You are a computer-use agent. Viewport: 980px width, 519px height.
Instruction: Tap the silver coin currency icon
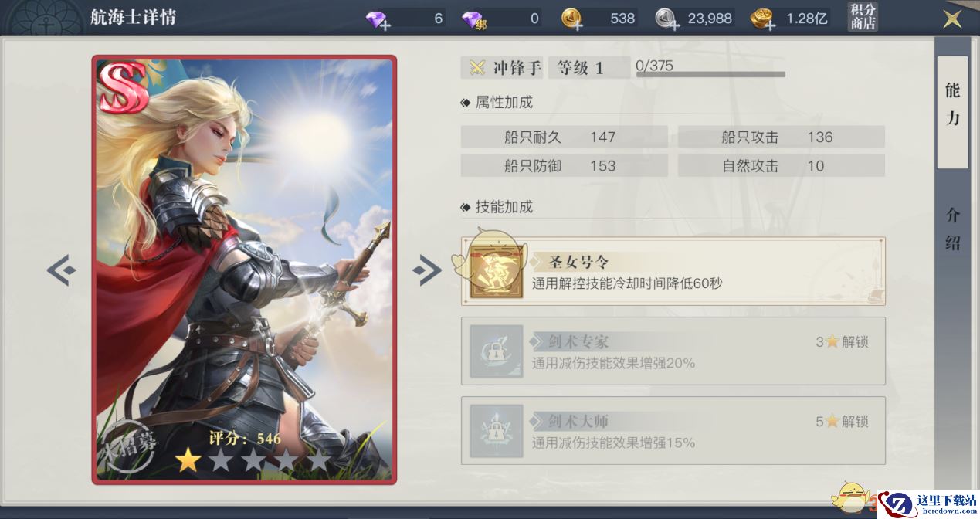[668, 18]
